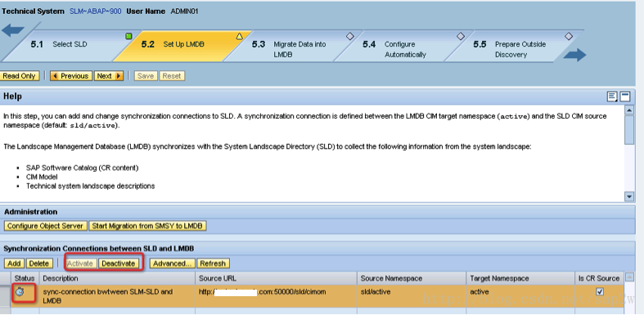Click the Source URL column header

276,278
